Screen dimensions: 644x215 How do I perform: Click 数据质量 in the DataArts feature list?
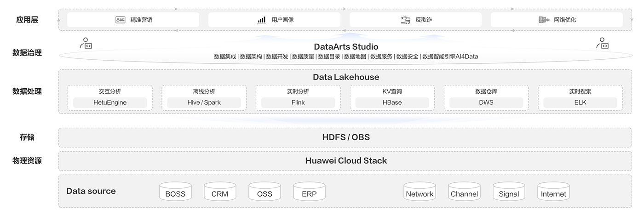pos(303,57)
